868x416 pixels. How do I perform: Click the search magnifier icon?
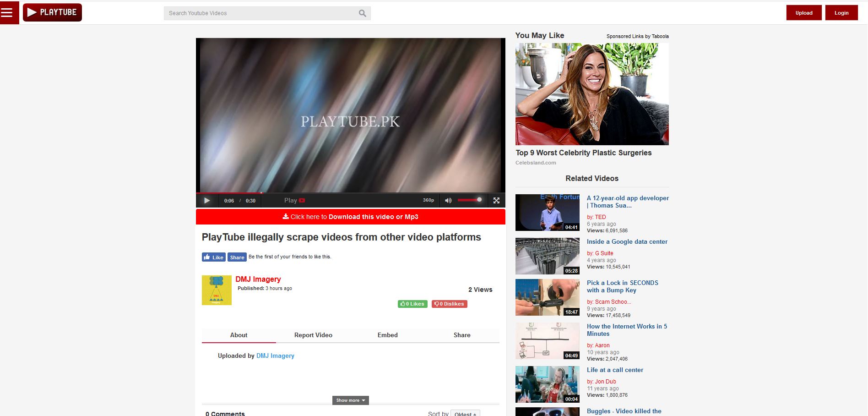pos(362,13)
